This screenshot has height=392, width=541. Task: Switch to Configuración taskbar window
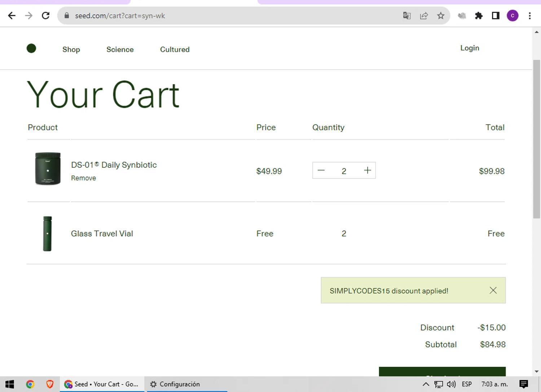(x=187, y=384)
